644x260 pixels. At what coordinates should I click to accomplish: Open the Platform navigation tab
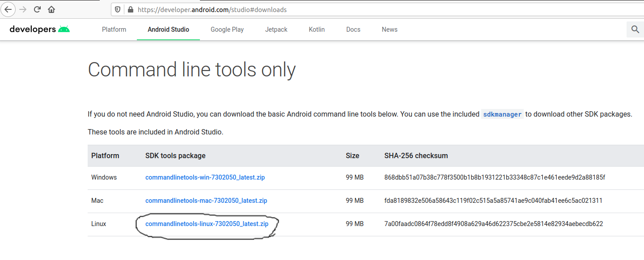(114, 29)
